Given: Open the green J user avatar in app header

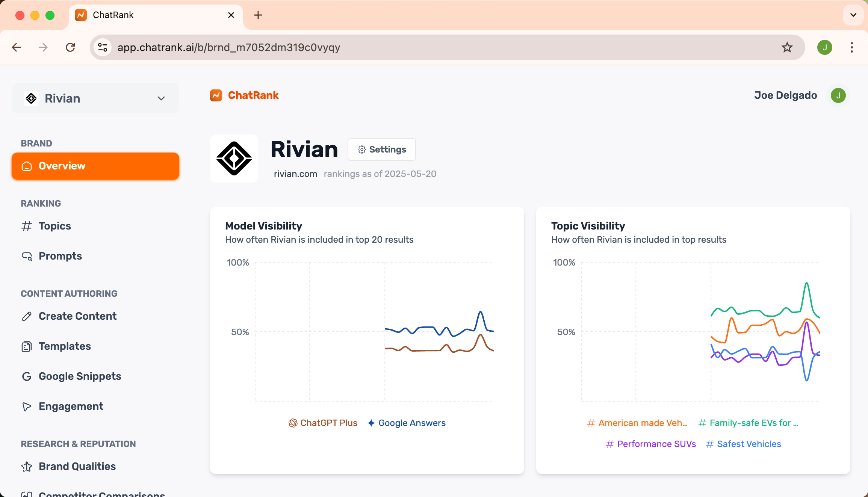Looking at the screenshot, I should coord(838,95).
